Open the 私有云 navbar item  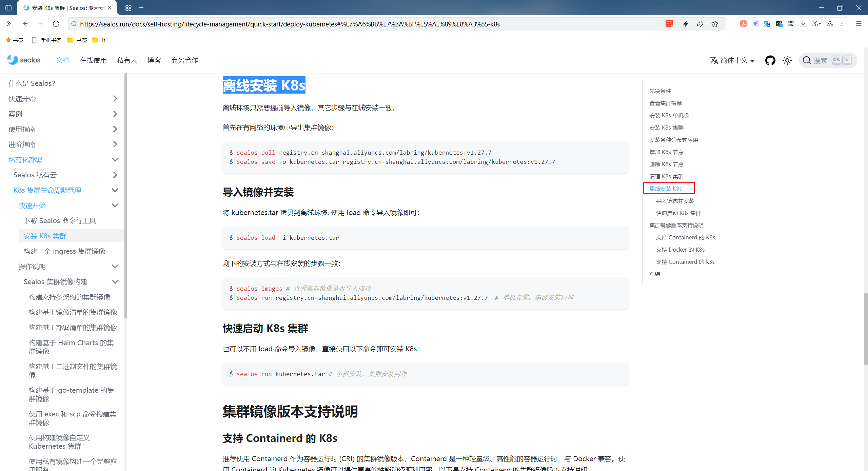[127, 60]
